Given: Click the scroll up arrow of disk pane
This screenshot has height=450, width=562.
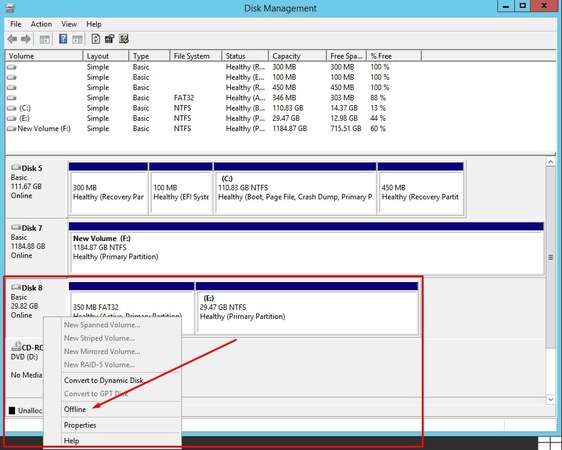Looking at the screenshot, I should (551, 162).
